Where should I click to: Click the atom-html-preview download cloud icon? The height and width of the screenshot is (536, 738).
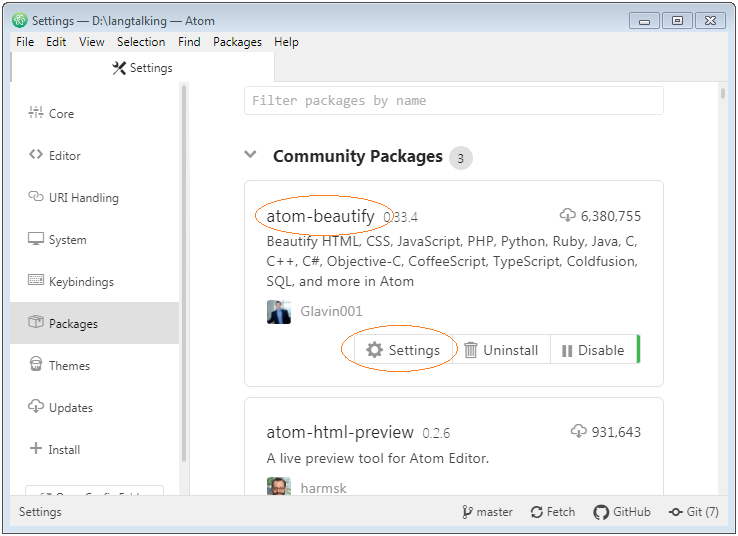coord(578,431)
